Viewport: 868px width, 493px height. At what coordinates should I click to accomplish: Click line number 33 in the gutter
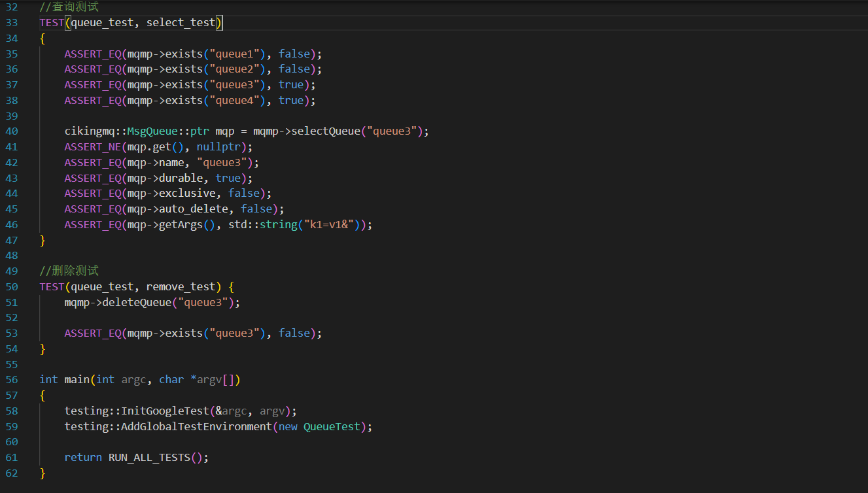[x=12, y=22]
